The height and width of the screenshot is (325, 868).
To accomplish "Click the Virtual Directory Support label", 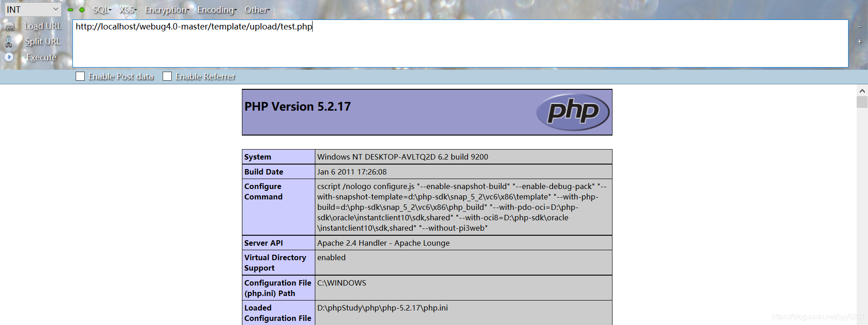I will click(x=275, y=262).
